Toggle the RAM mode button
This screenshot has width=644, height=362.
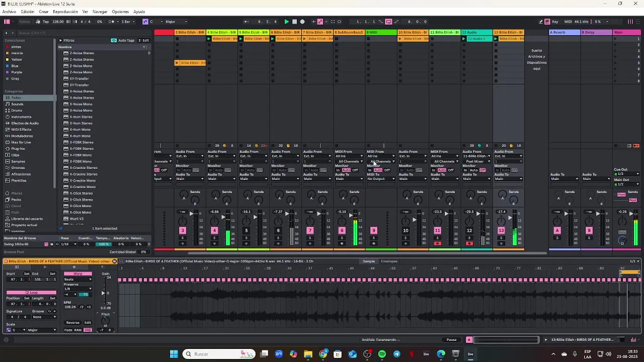(x=77, y=330)
